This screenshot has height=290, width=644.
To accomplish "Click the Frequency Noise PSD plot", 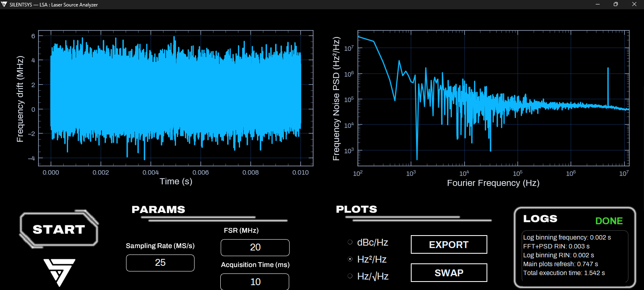I will 493,98.
